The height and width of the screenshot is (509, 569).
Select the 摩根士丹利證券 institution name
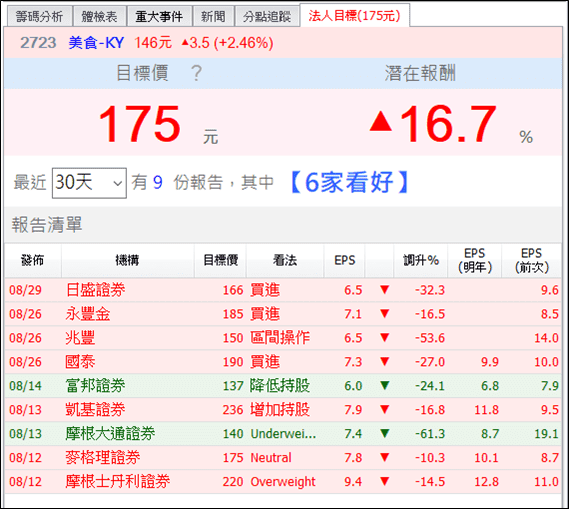[118, 482]
